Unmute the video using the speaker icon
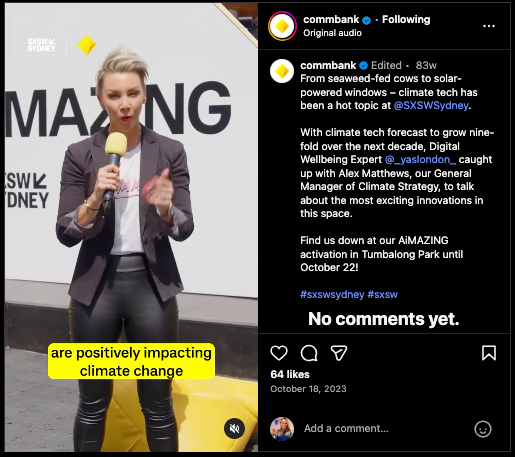The width and height of the screenshot is (515, 457). (x=234, y=429)
